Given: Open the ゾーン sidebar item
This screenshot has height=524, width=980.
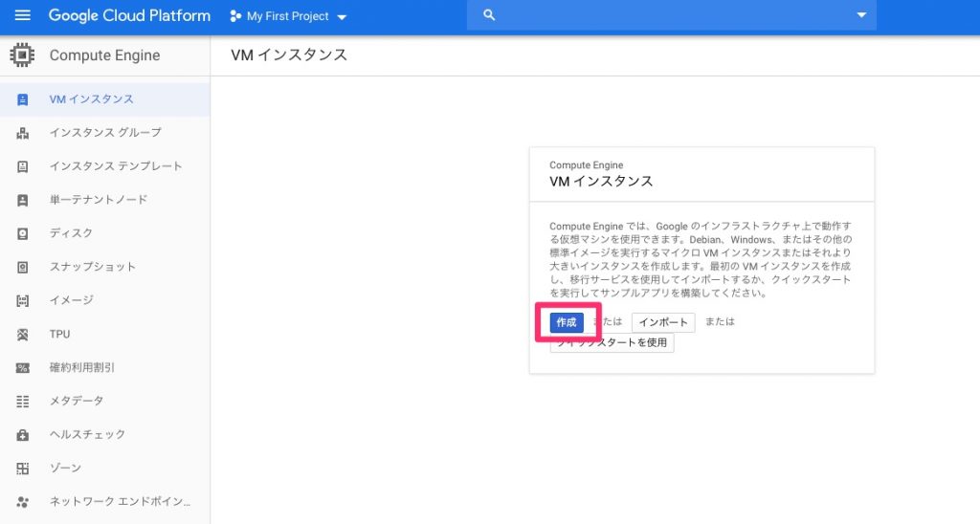Looking at the screenshot, I should click(x=65, y=469).
